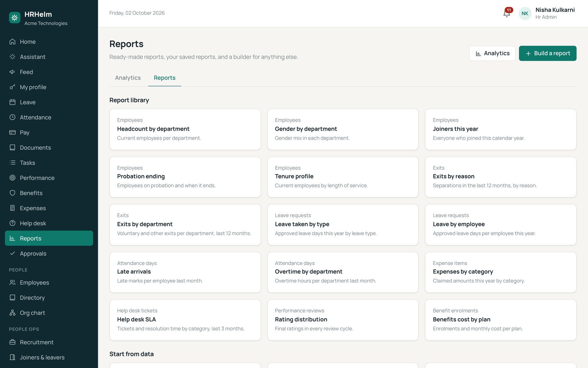
Task: Click the Documents icon in sidebar
Action: click(12, 147)
